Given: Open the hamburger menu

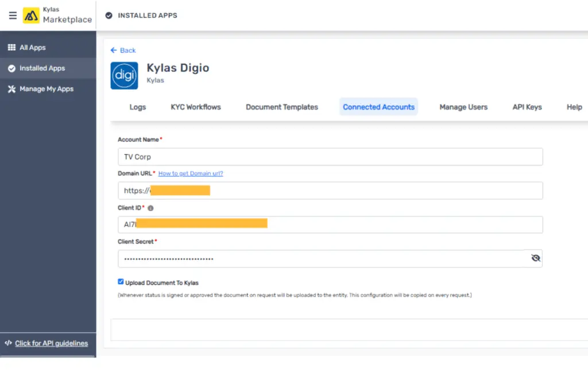Looking at the screenshot, I should coord(13,15).
